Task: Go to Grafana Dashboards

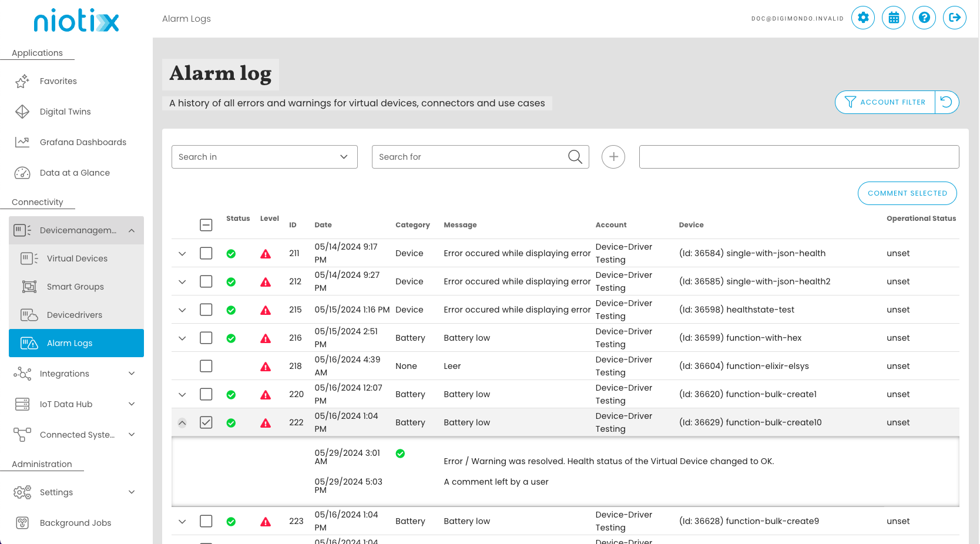Action: 83,142
